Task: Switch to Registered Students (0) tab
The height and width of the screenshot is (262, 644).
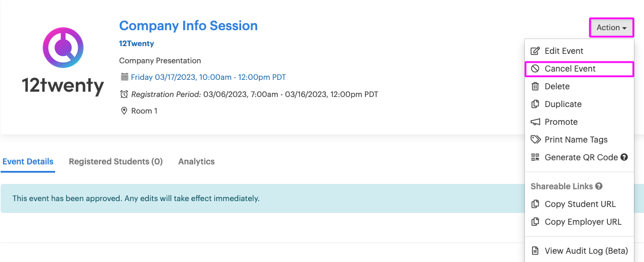Action: (x=116, y=161)
